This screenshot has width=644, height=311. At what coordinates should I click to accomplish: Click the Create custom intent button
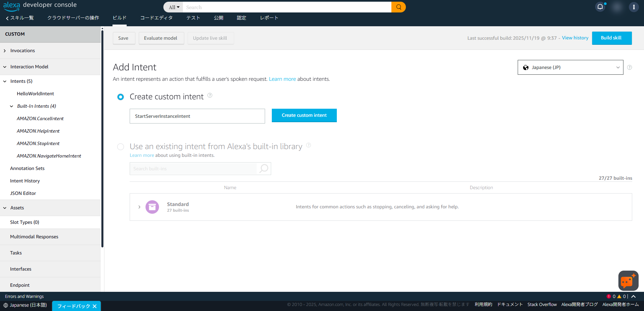(304, 115)
